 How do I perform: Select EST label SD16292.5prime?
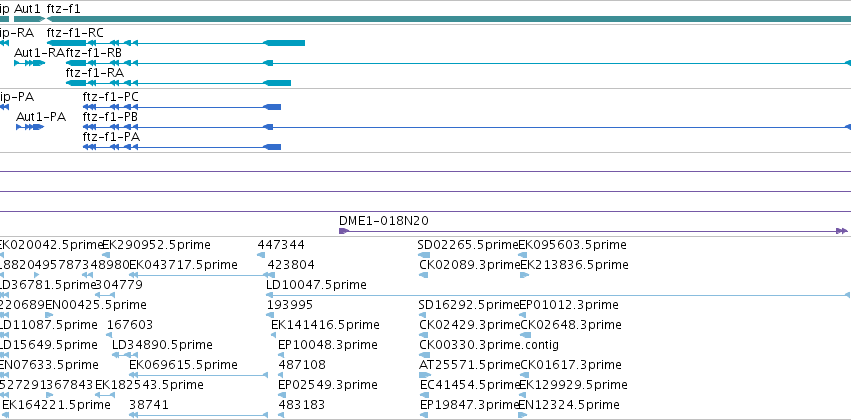point(469,306)
